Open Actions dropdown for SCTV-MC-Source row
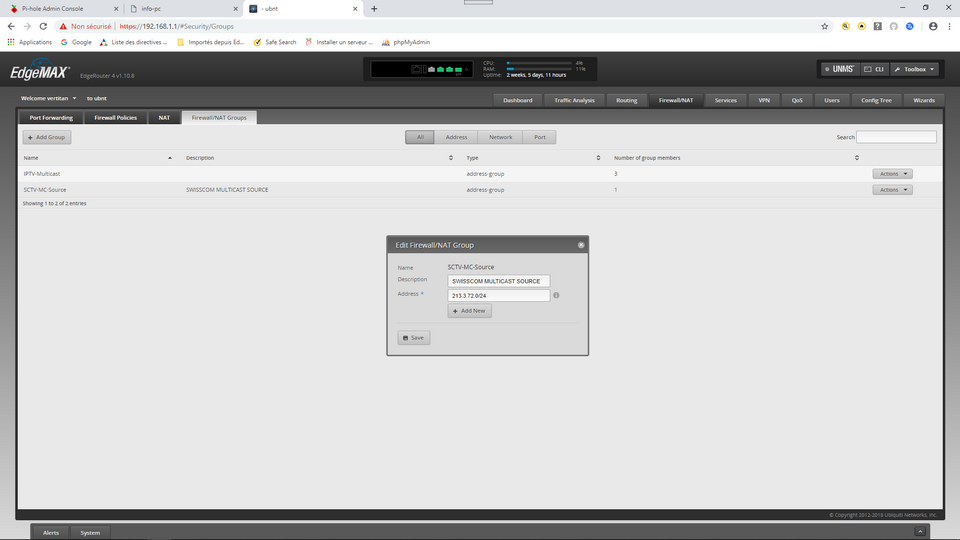This screenshot has width=960, height=540. (892, 189)
